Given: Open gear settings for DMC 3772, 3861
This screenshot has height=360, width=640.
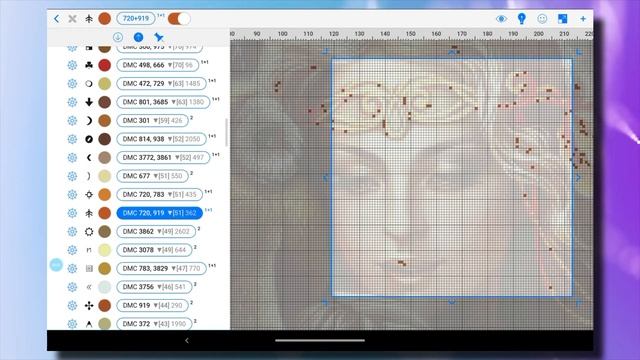Looking at the screenshot, I should [72, 157].
